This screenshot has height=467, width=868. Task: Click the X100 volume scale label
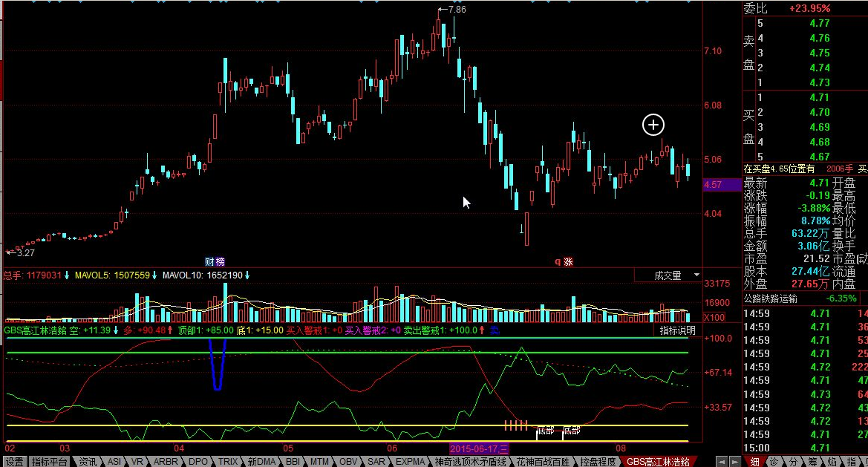pyautogui.click(x=714, y=318)
